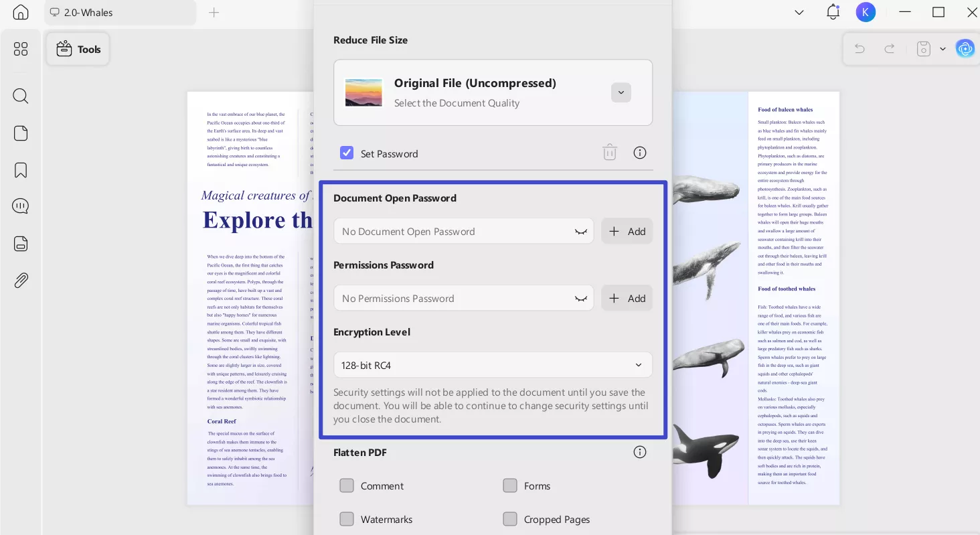980x535 pixels.
Task: Open the page panel icon in the sidebar
Action: click(21, 133)
